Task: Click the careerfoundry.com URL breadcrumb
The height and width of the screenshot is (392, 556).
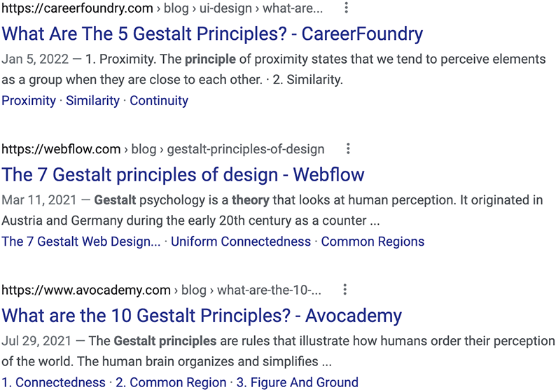Action: [162, 8]
